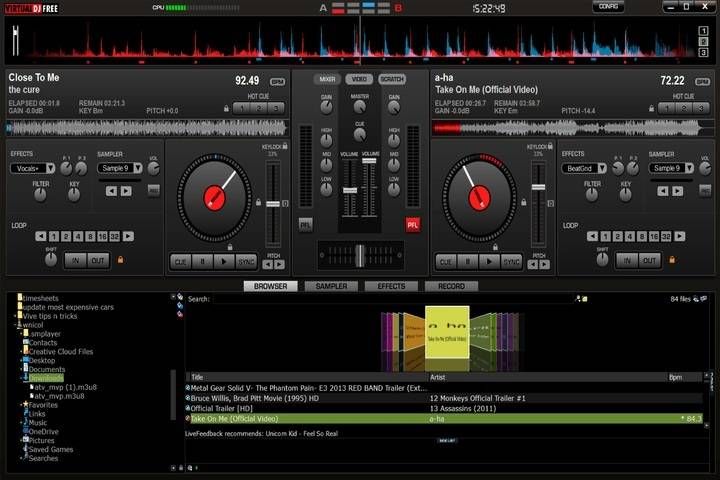Select atv_mvp.m3u8 playlist file
Viewport: 720px width, 480px height.
click(x=59, y=396)
